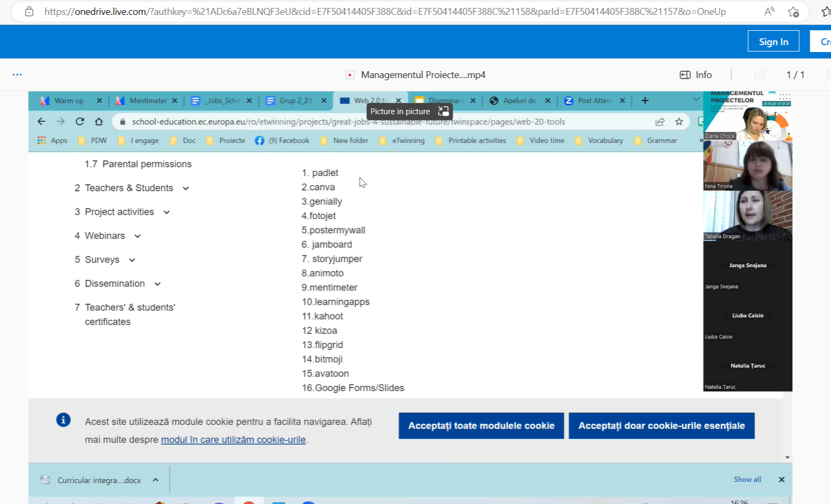Open the Proiecte bookmark folder
The width and height of the screenshot is (831, 504).
226,141
